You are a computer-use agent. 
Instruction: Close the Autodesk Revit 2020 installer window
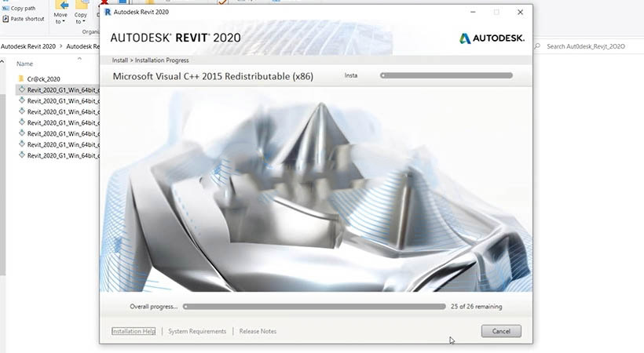(520, 12)
